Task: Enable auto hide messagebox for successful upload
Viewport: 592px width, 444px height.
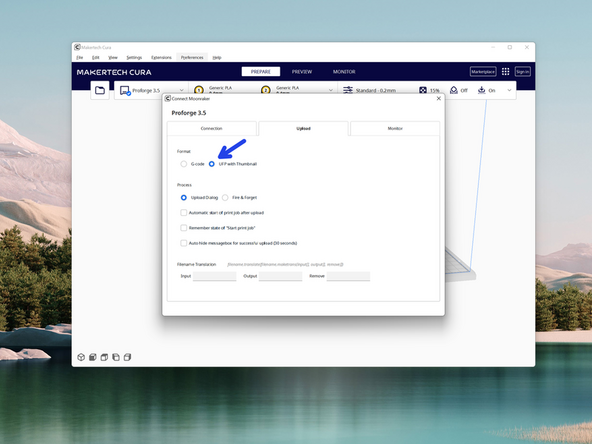Action: (183, 243)
